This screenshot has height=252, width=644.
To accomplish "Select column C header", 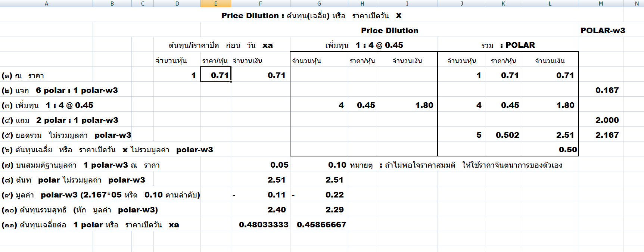I will [143, 3].
